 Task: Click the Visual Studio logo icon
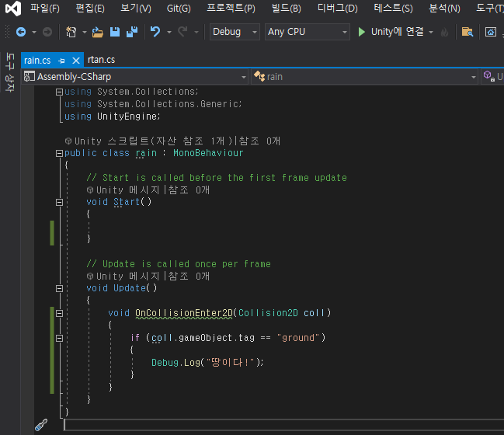[x=13, y=8]
